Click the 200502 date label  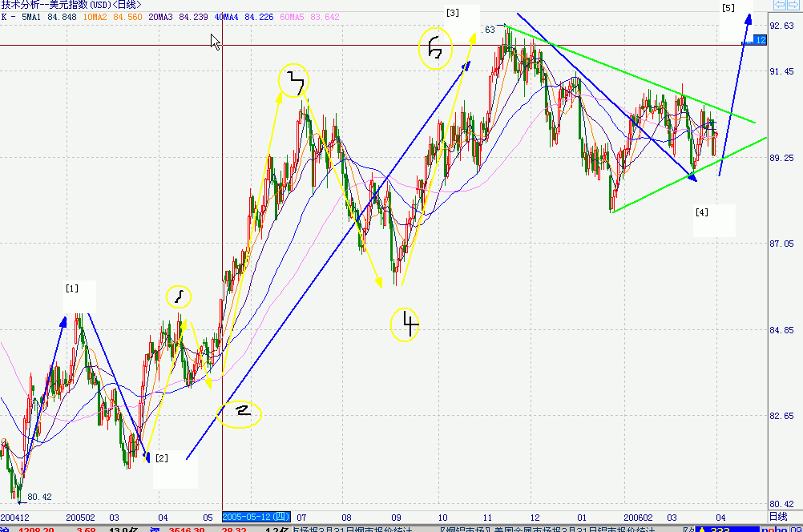[80, 517]
